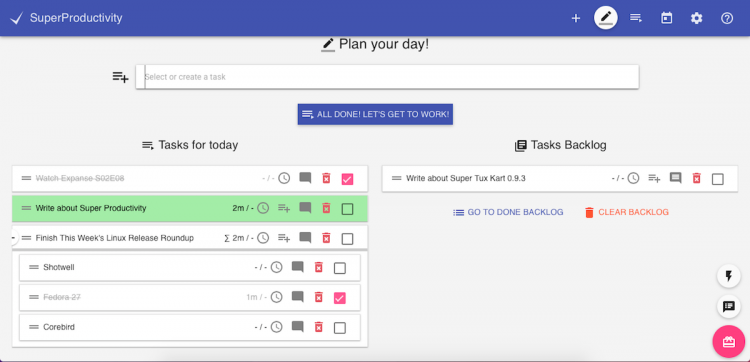Delete Write about Super Tux Kart 0.9.3
This screenshot has height=362, width=750.
[x=696, y=178]
